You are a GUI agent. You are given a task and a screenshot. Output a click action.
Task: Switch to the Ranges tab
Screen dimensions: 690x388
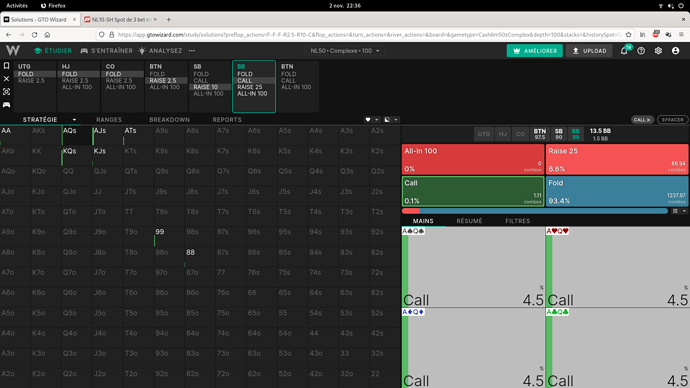109,120
